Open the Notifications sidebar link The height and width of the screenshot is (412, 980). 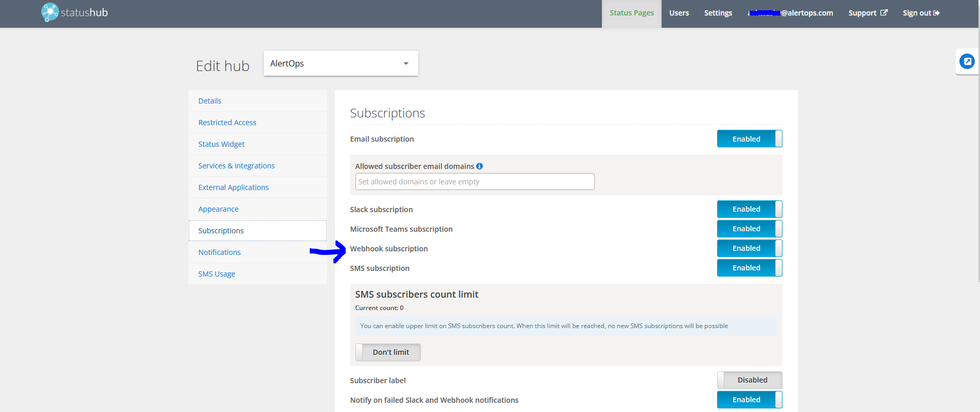pos(219,252)
